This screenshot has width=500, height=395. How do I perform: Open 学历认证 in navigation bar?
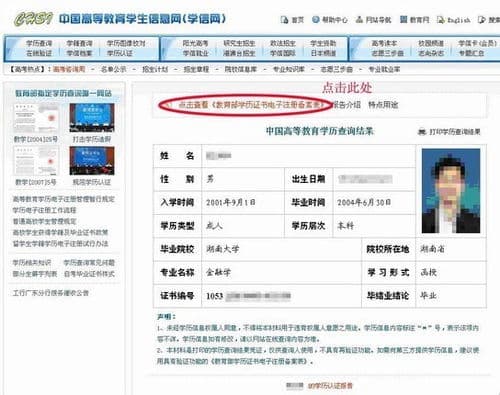120,53
